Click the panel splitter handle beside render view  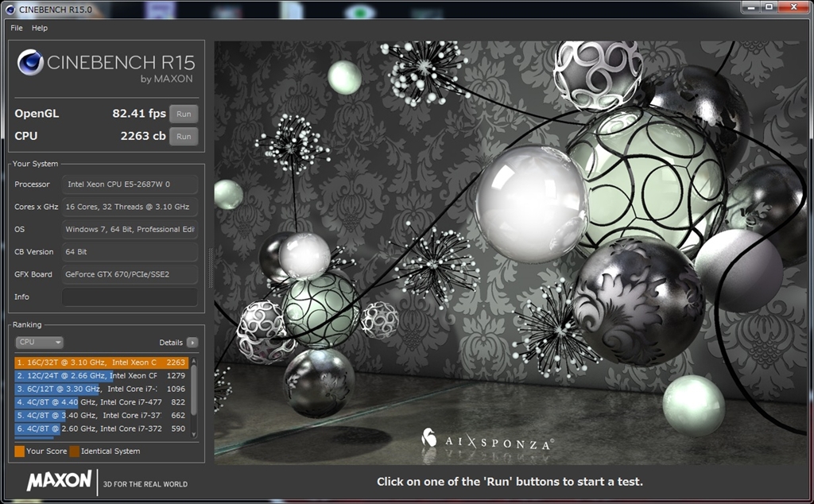coord(210,268)
